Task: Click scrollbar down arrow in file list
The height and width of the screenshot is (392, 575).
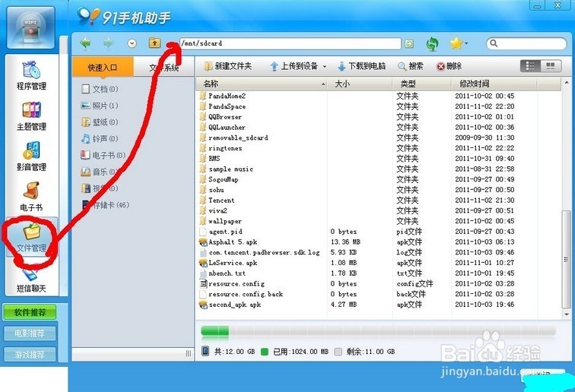Action: point(567,315)
